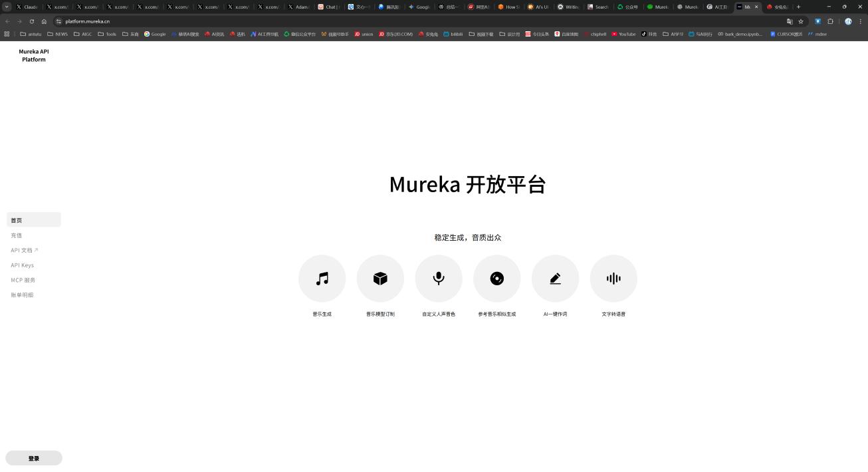
Task: Choose the AI一键作词 pencil icon
Action: click(x=555, y=279)
